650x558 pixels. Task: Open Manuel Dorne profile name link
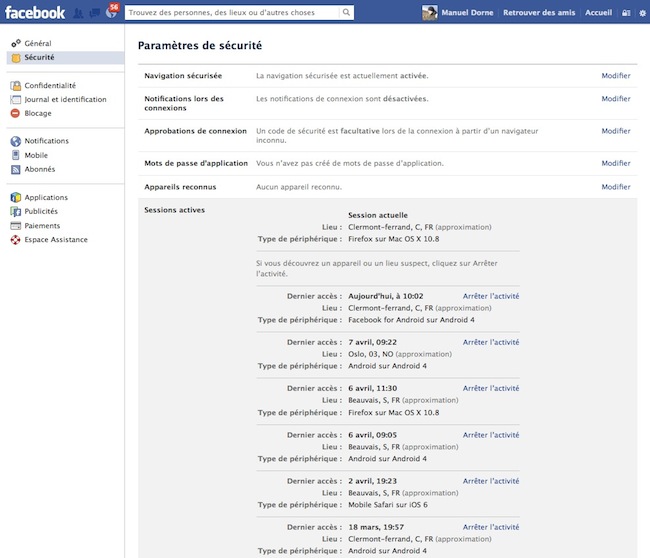[467, 13]
